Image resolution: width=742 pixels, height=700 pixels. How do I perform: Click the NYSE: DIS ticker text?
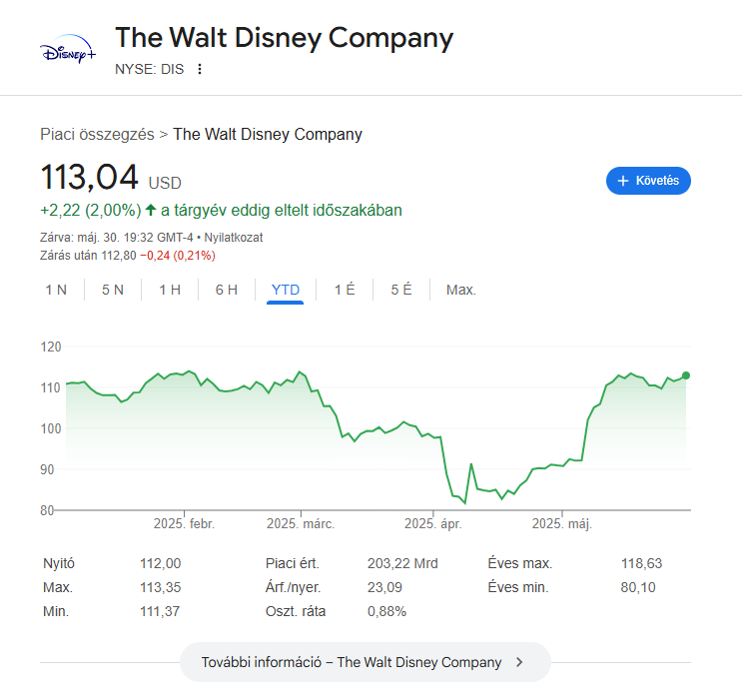pyautogui.click(x=149, y=69)
